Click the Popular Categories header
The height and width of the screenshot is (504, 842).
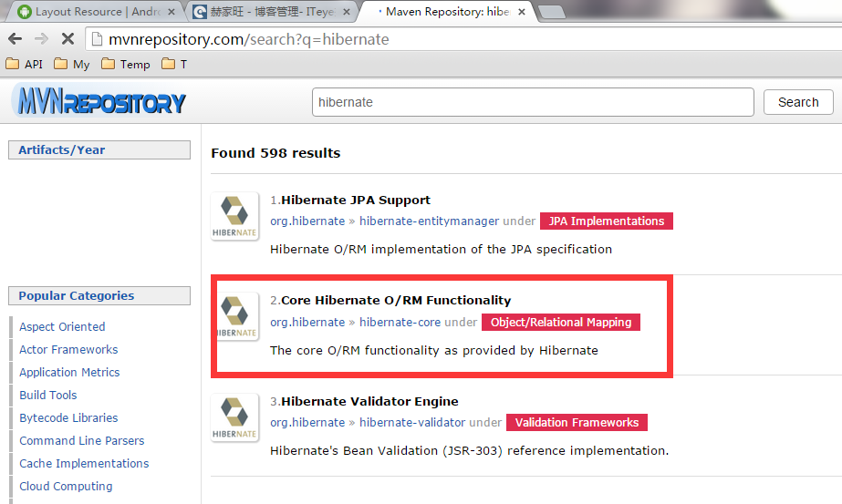click(99, 295)
